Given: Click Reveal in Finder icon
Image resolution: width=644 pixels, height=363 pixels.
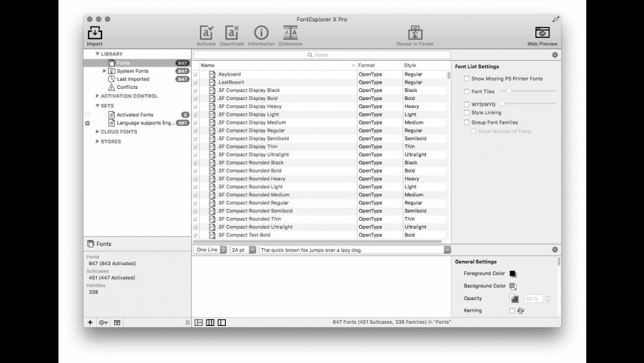Looking at the screenshot, I should coord(415,33).
